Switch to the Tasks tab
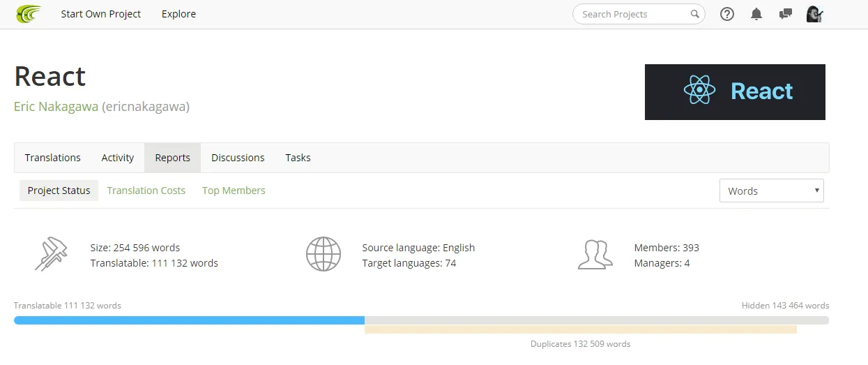Viewport: 868px width, 365px height. click(298, 158)
